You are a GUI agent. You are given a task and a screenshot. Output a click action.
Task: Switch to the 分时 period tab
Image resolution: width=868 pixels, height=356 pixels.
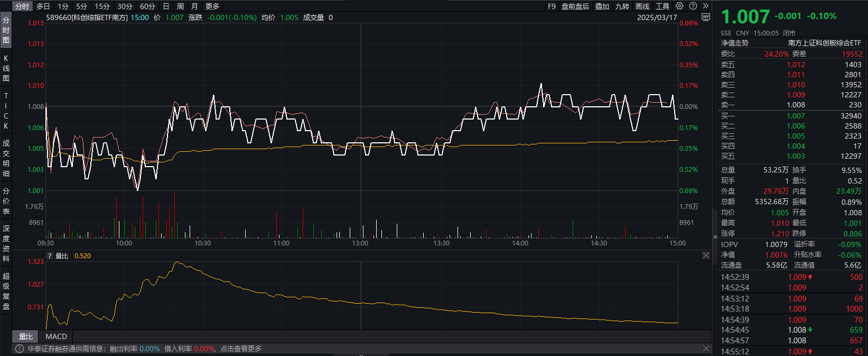click(22, 6)
